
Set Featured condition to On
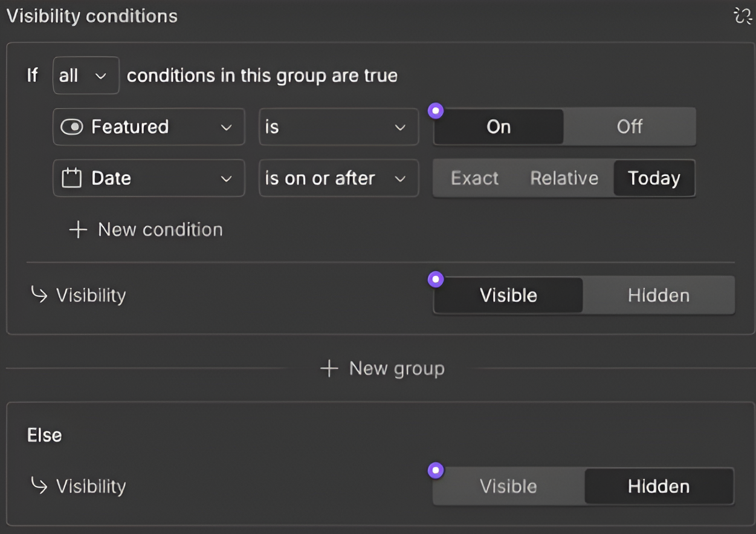pos(499,127)
